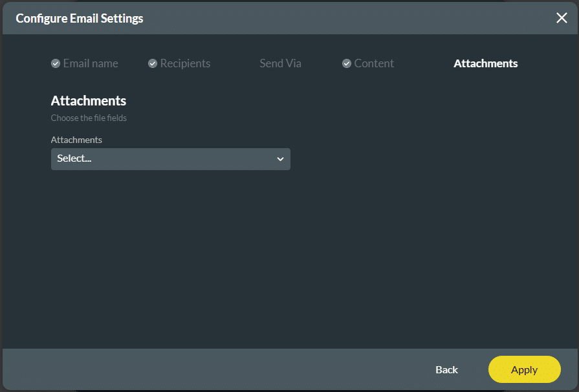This screenshot has height=392, width=579.
Task: Click the Select... placeholder text
Action: (x=74, y=158)
